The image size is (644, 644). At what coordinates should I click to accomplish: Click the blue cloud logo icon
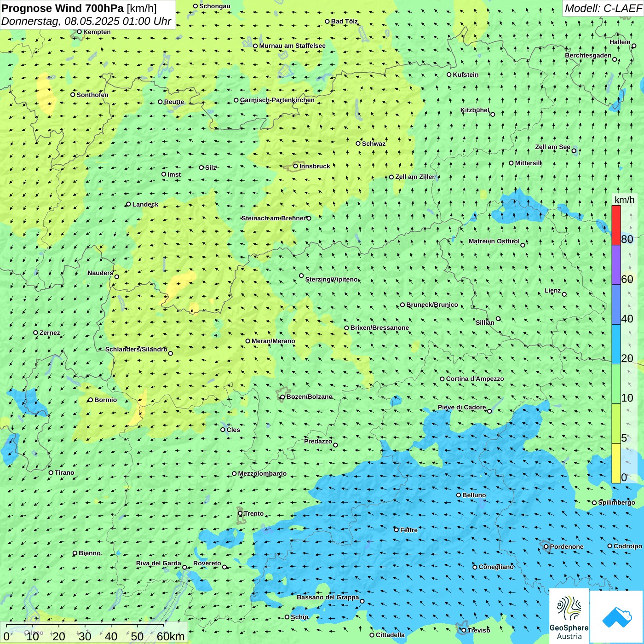pyautogui.click(x=616, y=617)
